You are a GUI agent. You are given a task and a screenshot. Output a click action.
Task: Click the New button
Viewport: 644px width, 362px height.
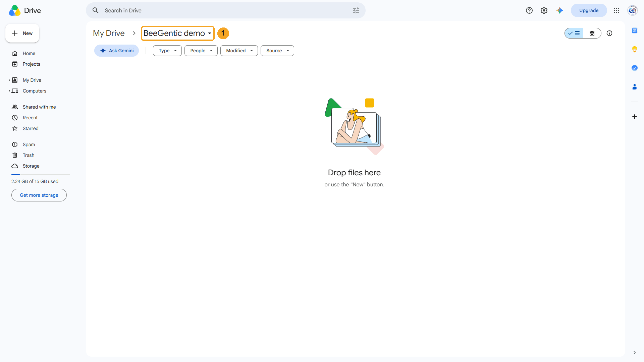[x=22, y=33]
